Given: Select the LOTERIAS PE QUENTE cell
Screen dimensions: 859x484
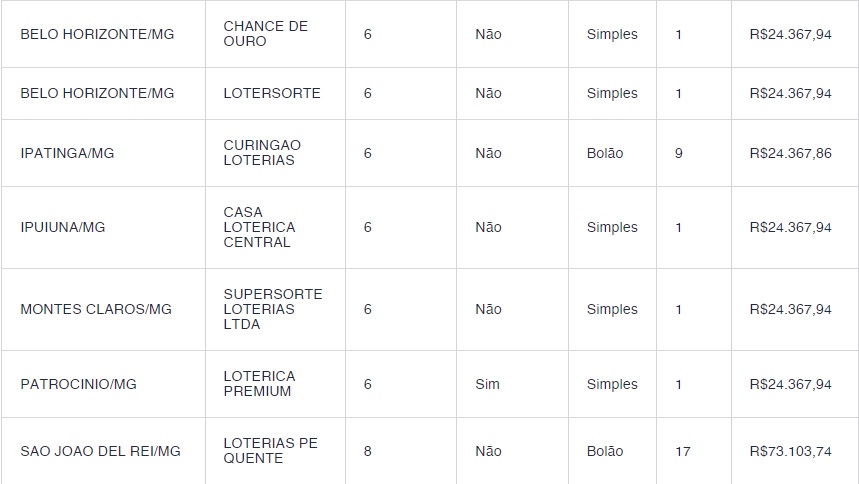Looking at the screenshot, I should pyautogui.click(x=270, y=451).
